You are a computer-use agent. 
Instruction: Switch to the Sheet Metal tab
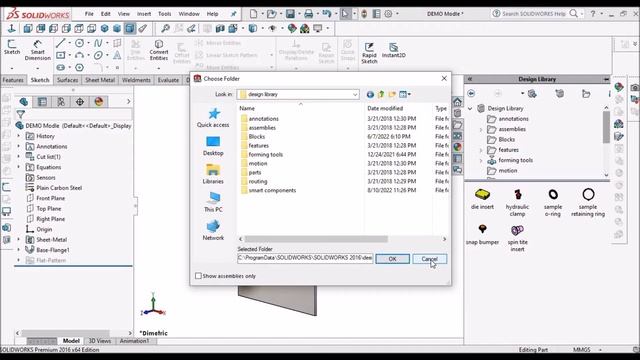(x=100, y=80)
